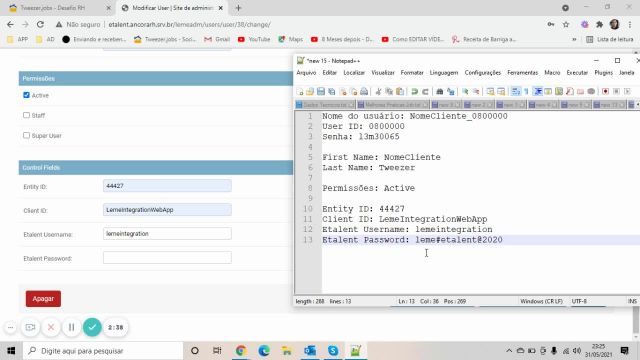The height and width of the screenshot is (360, 640).
Task: Click the Paste clipboard icon in Notepad++
Action: [400, 91]
